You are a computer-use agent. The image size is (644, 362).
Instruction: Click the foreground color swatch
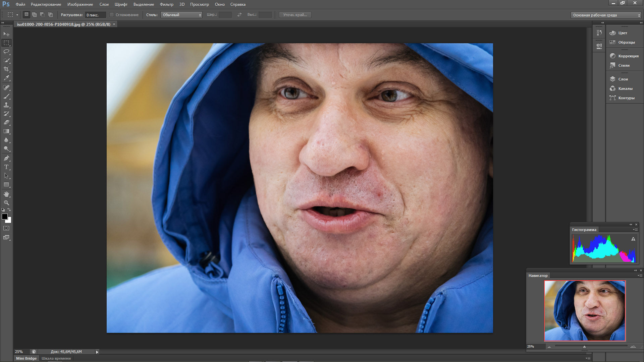[x=5, y=217]
